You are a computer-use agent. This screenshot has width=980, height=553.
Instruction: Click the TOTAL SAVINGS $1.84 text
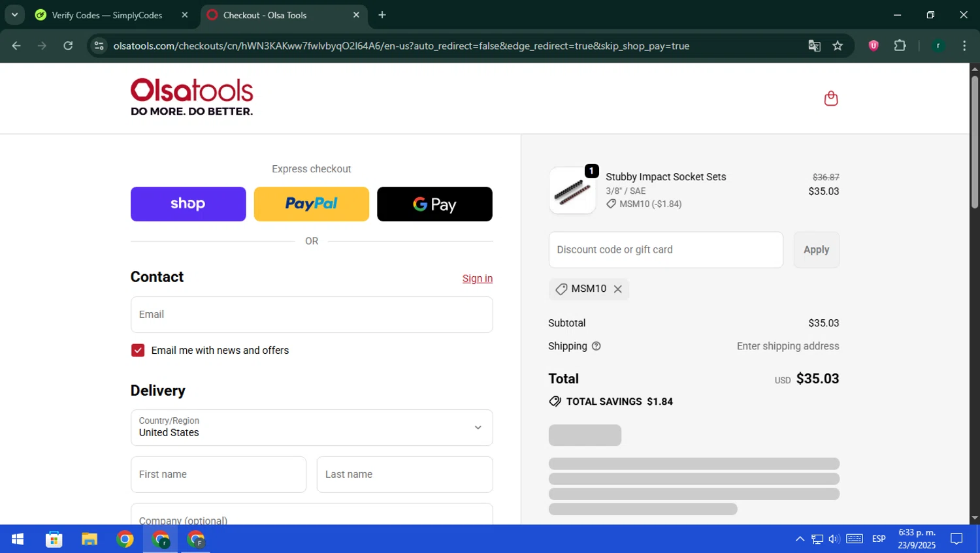619,402
